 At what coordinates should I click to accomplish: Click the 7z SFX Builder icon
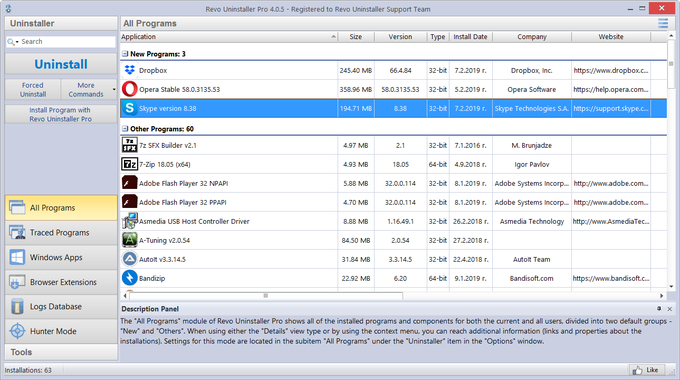[129, 145]
